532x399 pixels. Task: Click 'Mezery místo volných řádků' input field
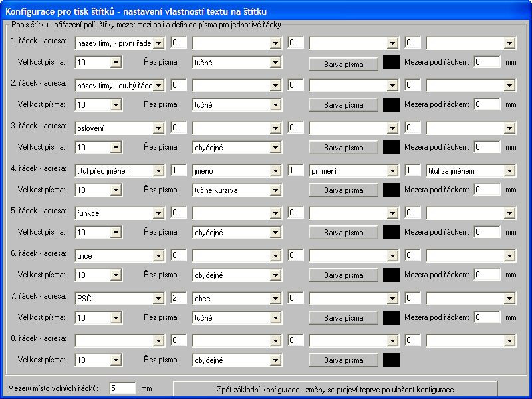point(123,388)
